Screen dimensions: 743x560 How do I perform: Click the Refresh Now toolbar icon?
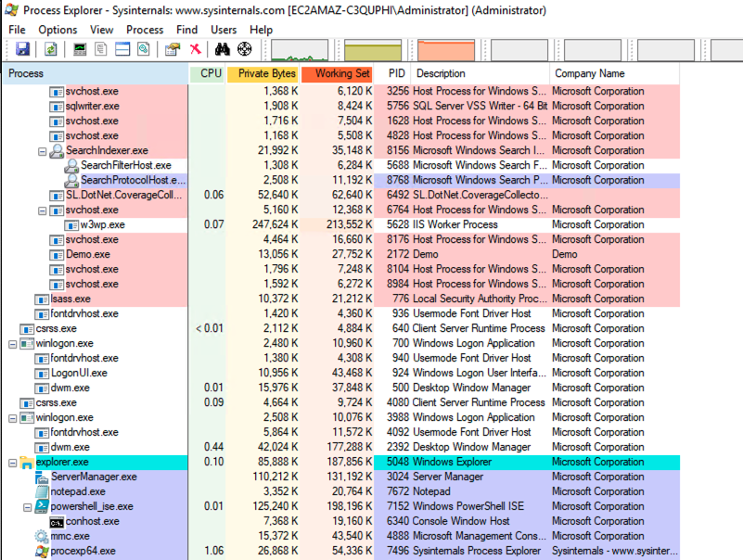coord(51,49)
